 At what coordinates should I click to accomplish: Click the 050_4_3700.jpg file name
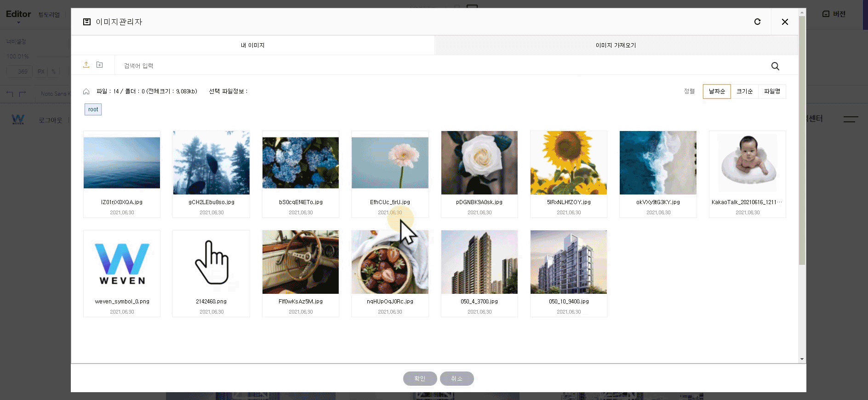point(480,302)
